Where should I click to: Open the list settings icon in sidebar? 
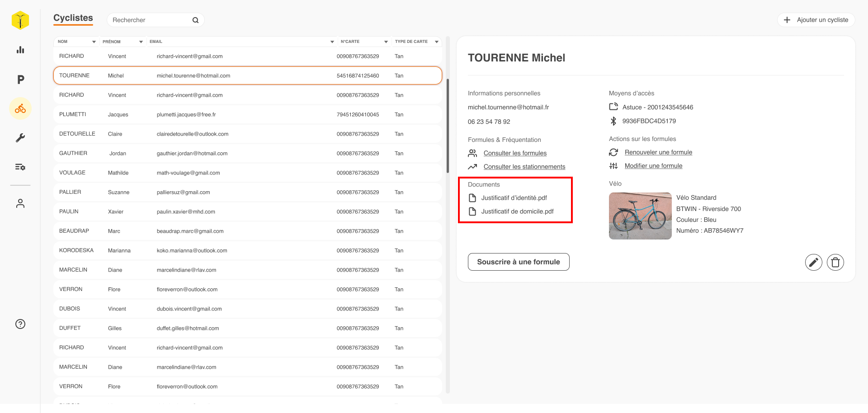click(20, 167)
